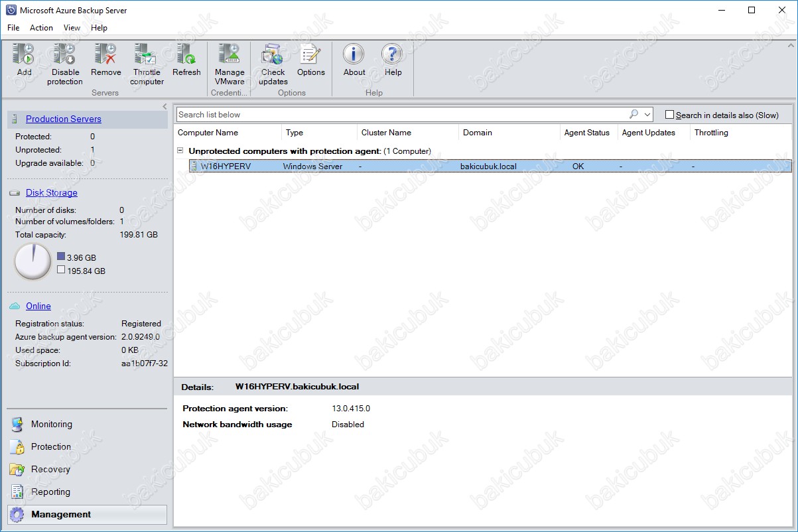Screen dimensions: 798x532
Task: Click the Disable protection icon
Action: (x=65, y=54)
